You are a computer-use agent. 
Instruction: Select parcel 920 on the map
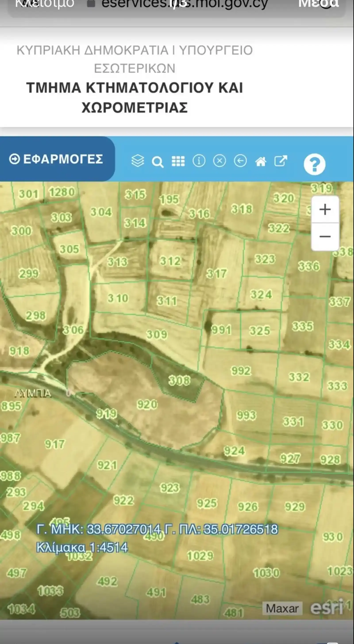coord(147,404)
